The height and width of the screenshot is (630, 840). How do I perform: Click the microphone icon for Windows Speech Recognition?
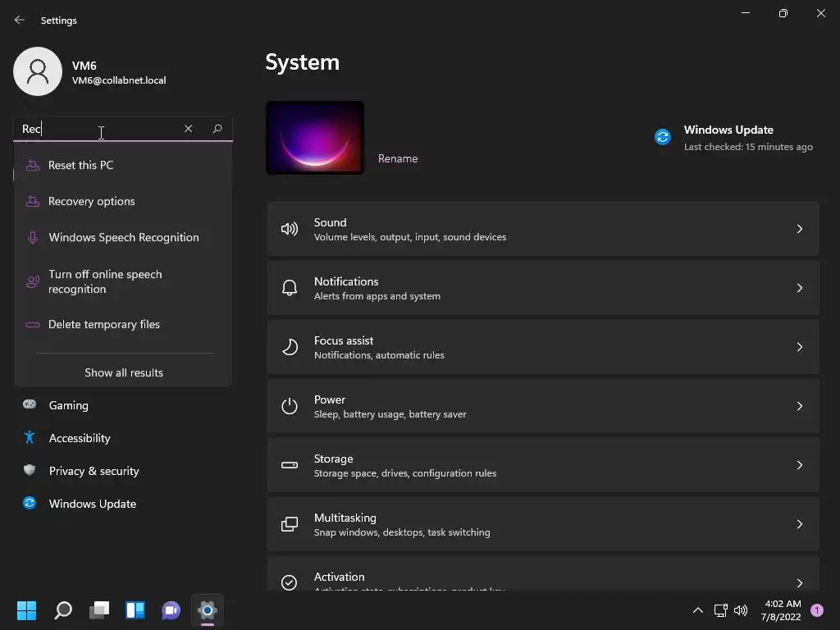(x=33, y=237)
